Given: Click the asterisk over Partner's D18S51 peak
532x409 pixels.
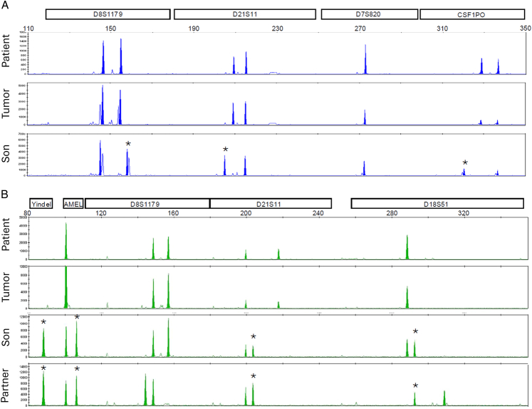Looking at the screenshot, I should [x=415, y=386].
